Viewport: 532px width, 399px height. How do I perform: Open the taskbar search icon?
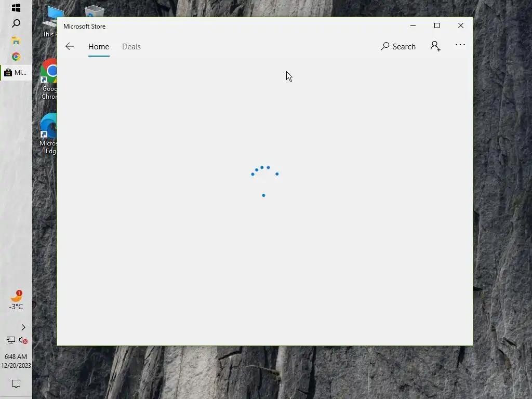pyautogui.click(x=16, y=23)
